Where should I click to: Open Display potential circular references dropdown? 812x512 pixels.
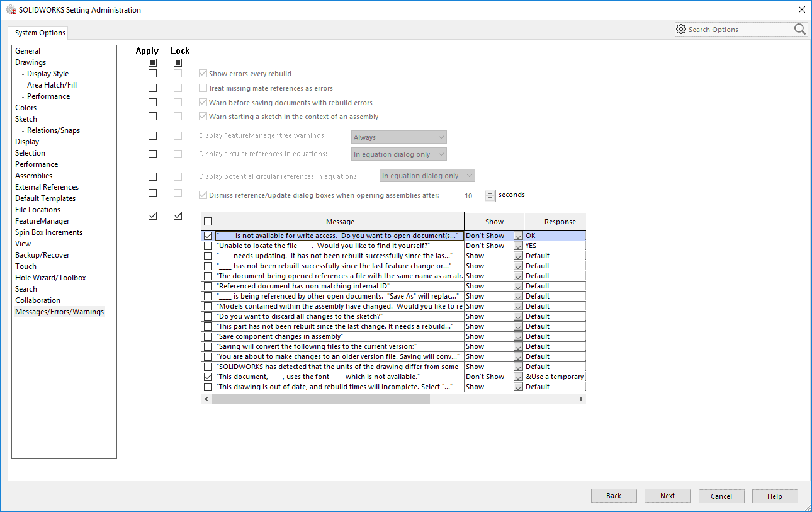427,176
